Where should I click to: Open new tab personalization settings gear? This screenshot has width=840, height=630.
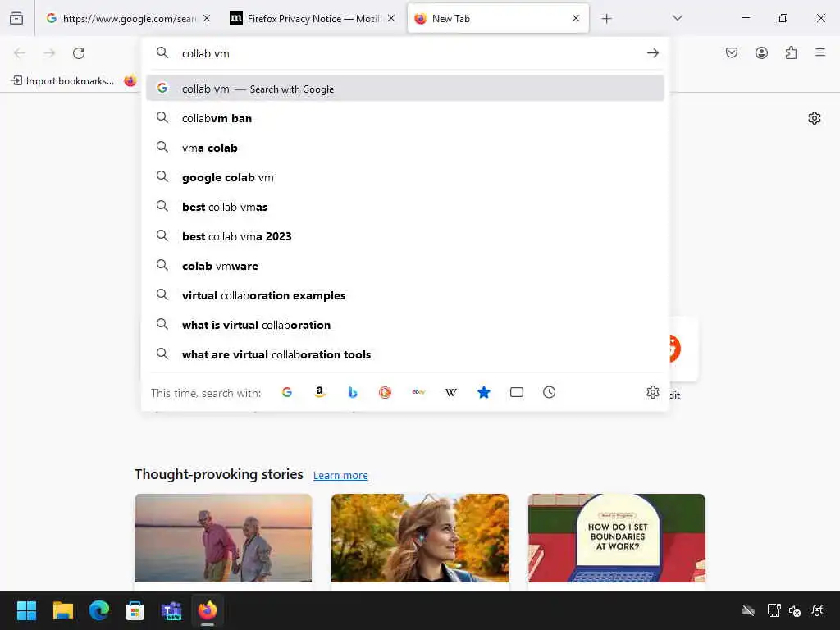coord(815,118)
